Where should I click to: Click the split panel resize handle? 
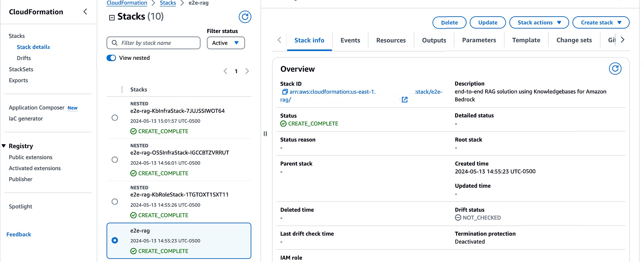265,134
